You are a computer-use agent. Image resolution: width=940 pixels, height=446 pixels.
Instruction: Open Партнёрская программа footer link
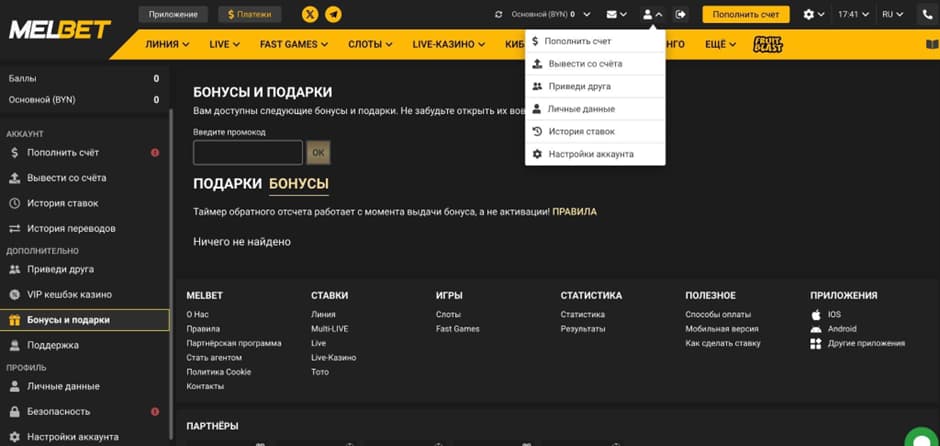(234, 343)
